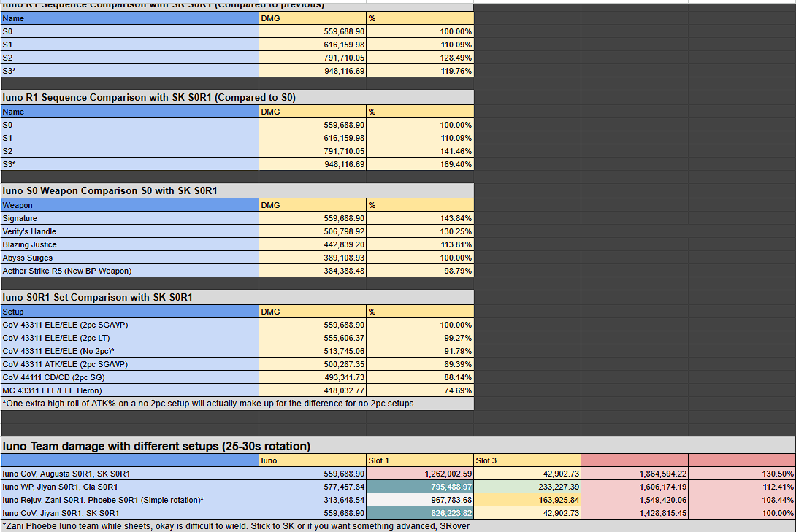Image resolution: width=796 pixels, height=532 pixels.
Task: Select MC 43311 ELE/ELE Heron) cell
Action: (130, 390)
